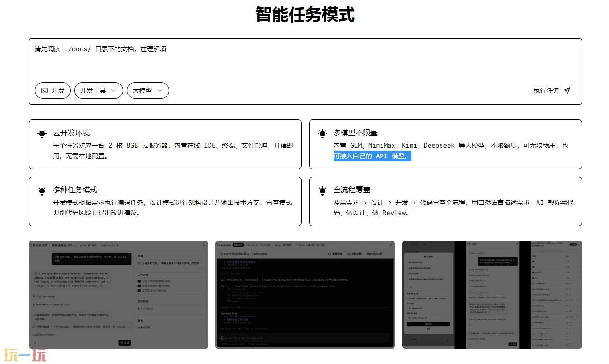Click the lightbulb icon beside 多模型不限量
This screenshot has height=364, width=609.
point(322,133)
